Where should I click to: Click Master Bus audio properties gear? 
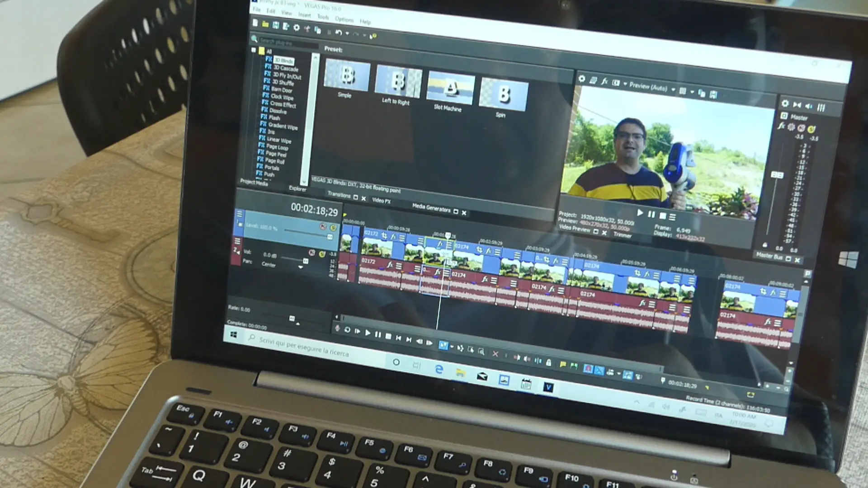tap(785, 103)
